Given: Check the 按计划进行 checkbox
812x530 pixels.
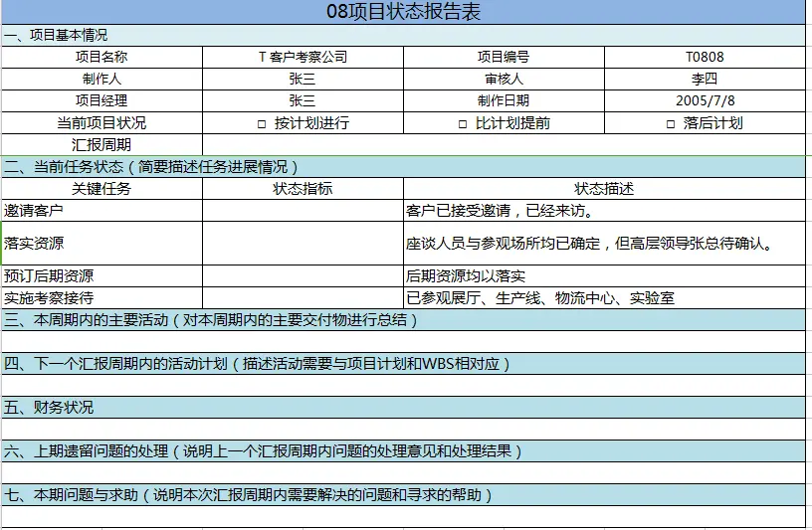Looking at the screenshot, I should 262,124.
